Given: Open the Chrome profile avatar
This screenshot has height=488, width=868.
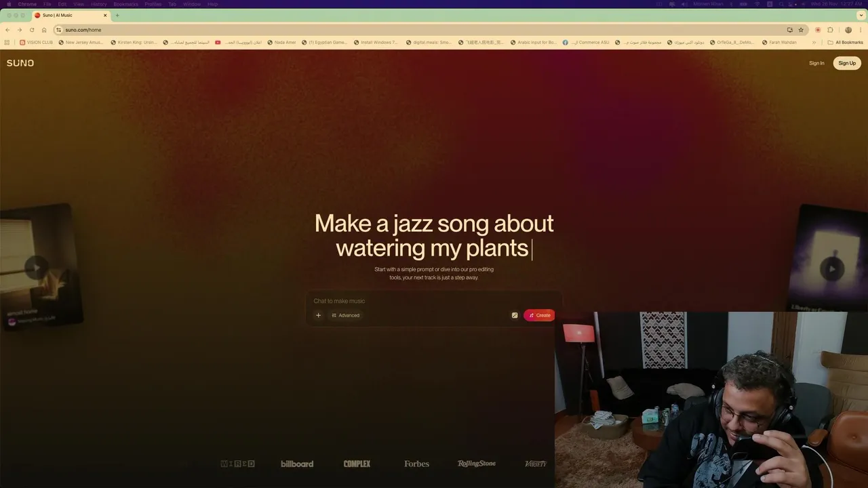Looking at the screenshot, I should tap(848, 30).
